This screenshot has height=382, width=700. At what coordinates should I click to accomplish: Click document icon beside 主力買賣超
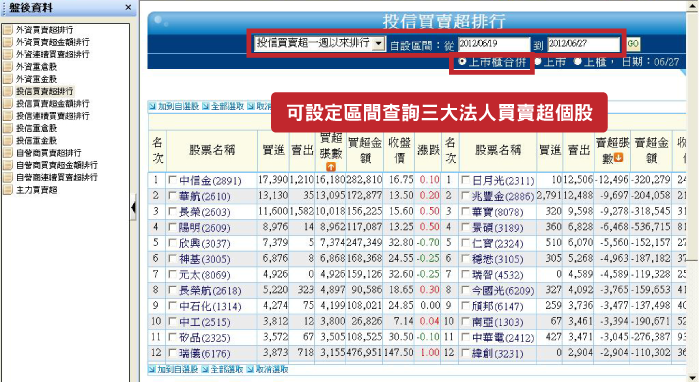point(8,190)
